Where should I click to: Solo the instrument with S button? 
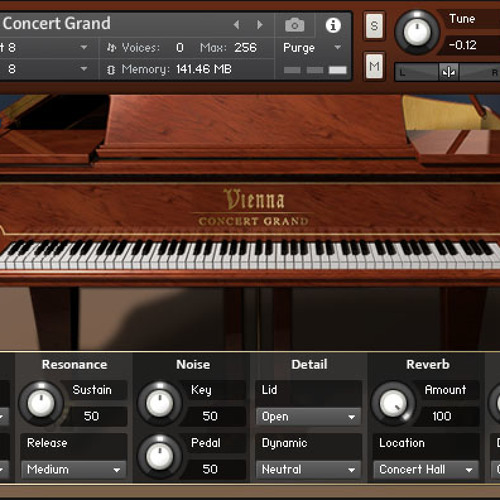374,26
